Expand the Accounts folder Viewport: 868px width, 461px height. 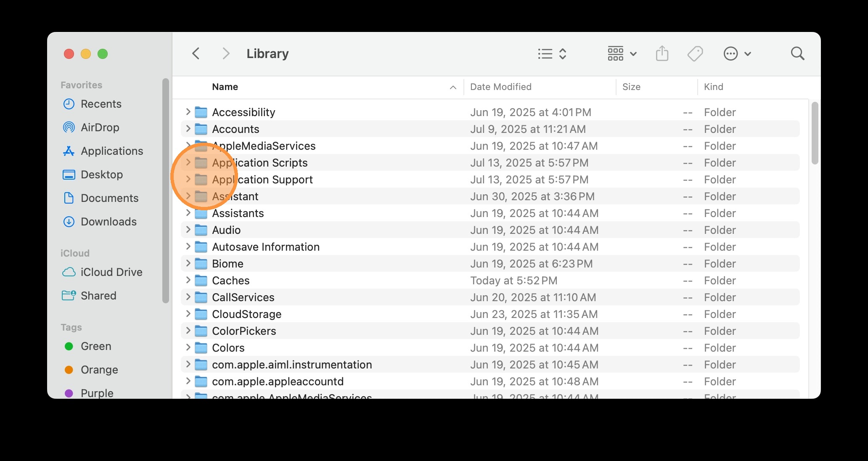tap(188, 129)
